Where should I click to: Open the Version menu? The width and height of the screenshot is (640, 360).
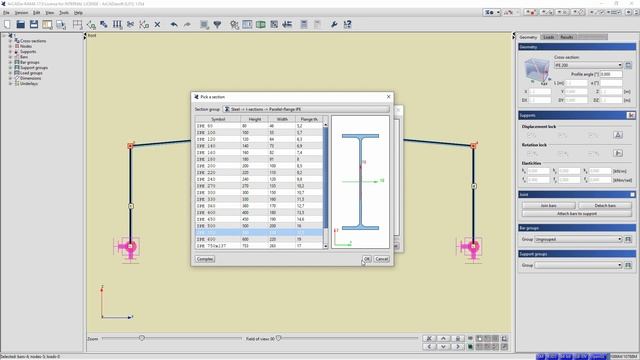[21, 13]
